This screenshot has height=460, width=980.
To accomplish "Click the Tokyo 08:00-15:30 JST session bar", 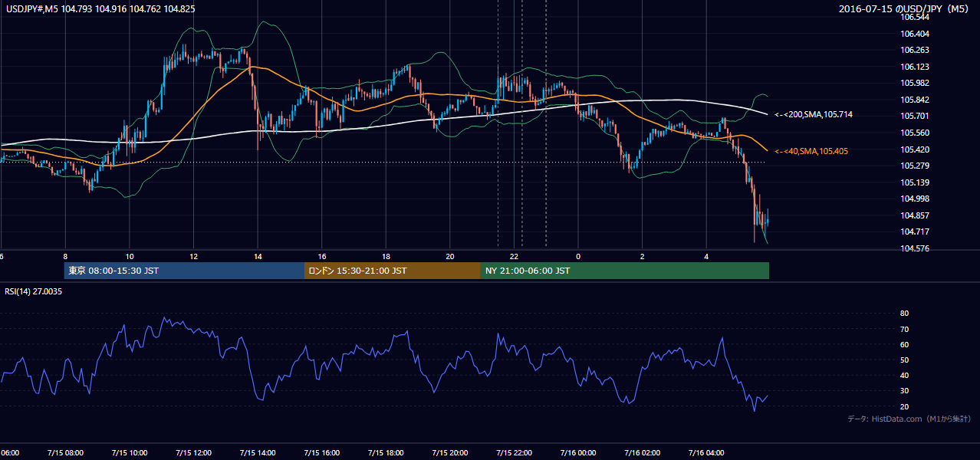I will [x=184, y=271].
